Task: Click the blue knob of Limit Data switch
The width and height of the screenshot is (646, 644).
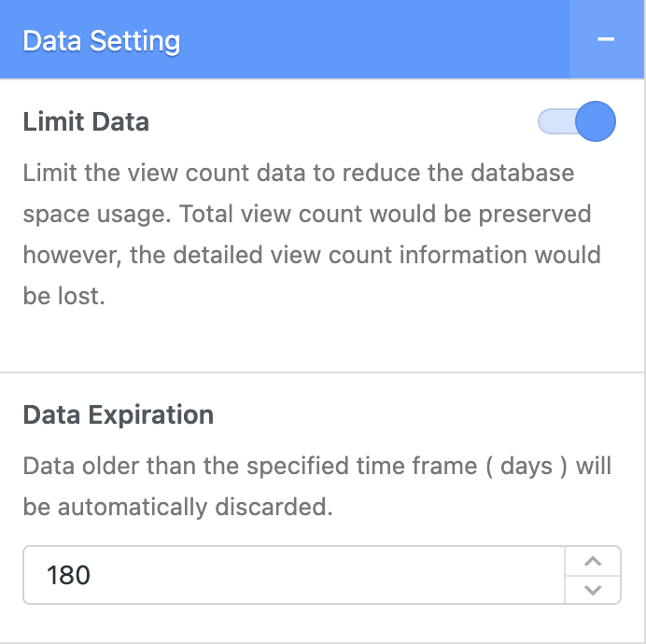Action: click(x=596, y=121)
